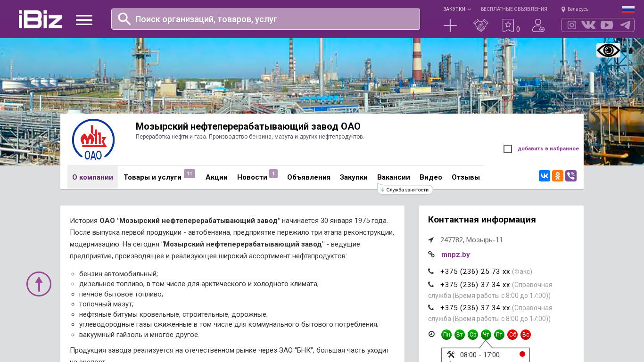Screen dimensions: 644x362
Task: Click the location arrow icon by address
Action: click(431, 240)
